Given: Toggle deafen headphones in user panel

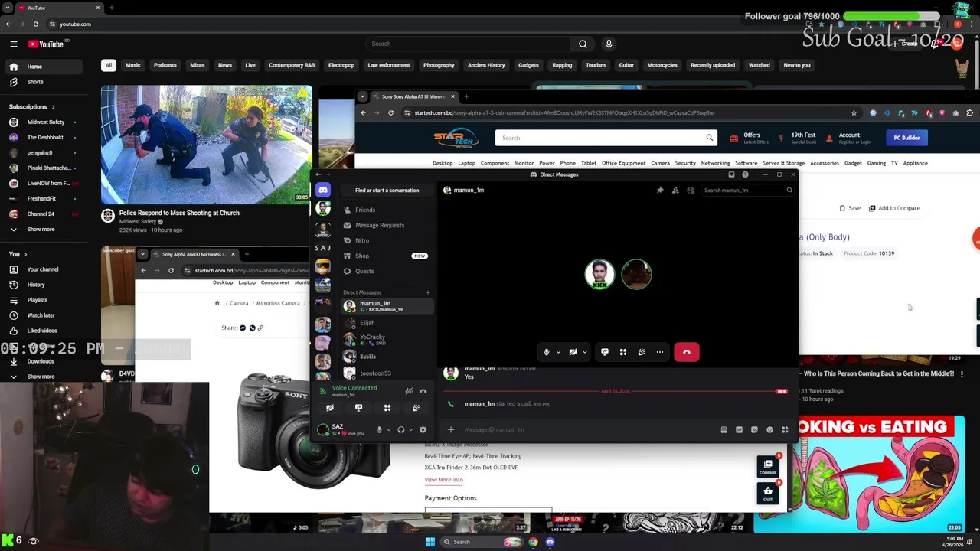Looking at the screenshot, I should click(400, 429).
